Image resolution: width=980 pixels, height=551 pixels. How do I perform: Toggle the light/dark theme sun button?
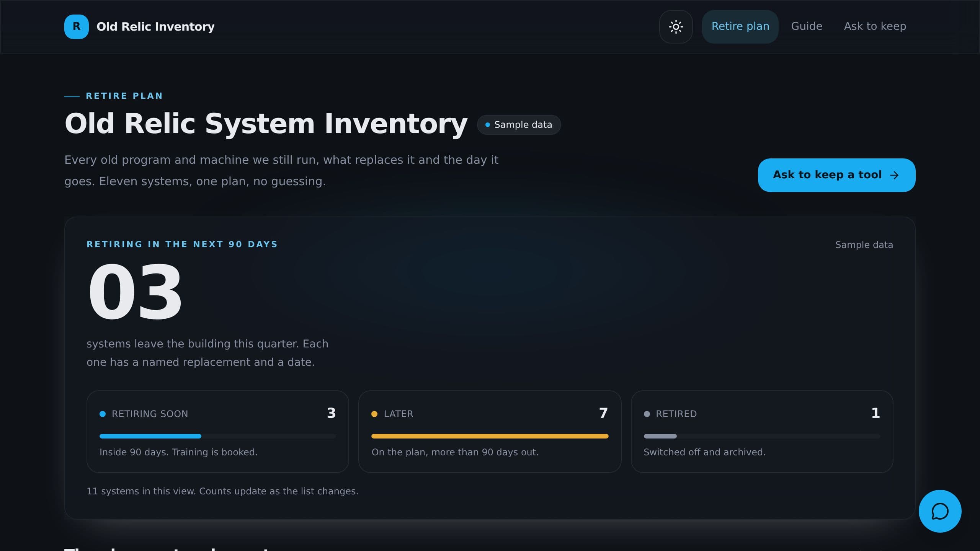click(x=676, y=26)
